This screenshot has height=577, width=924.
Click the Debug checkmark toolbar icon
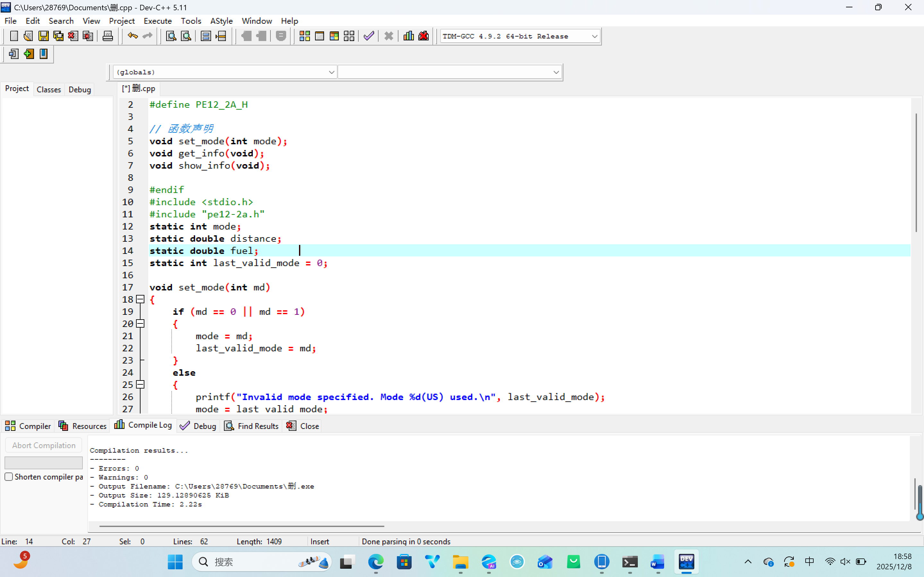point(368,36)
